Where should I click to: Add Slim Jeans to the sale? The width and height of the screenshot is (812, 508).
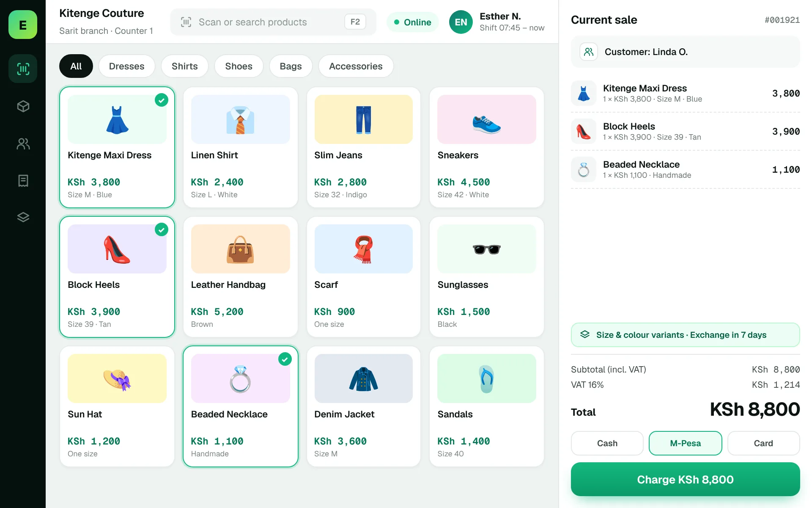pos(364,147)
